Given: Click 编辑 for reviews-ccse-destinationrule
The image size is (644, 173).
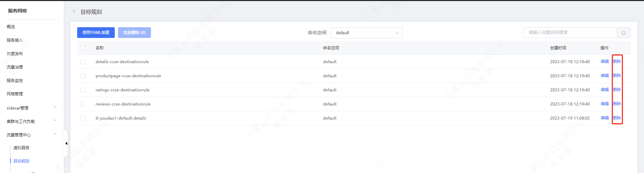Looking at the screenshot, I should pyautogui.click(x=605, y=104).
